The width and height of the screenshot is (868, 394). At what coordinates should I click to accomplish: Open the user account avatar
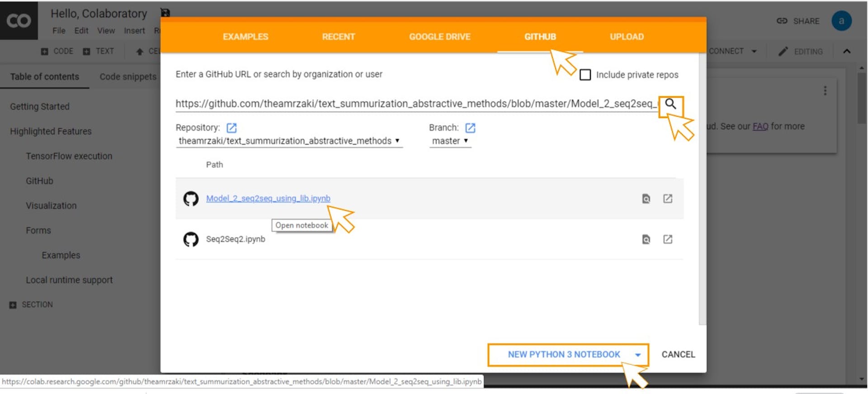(841, 21)
